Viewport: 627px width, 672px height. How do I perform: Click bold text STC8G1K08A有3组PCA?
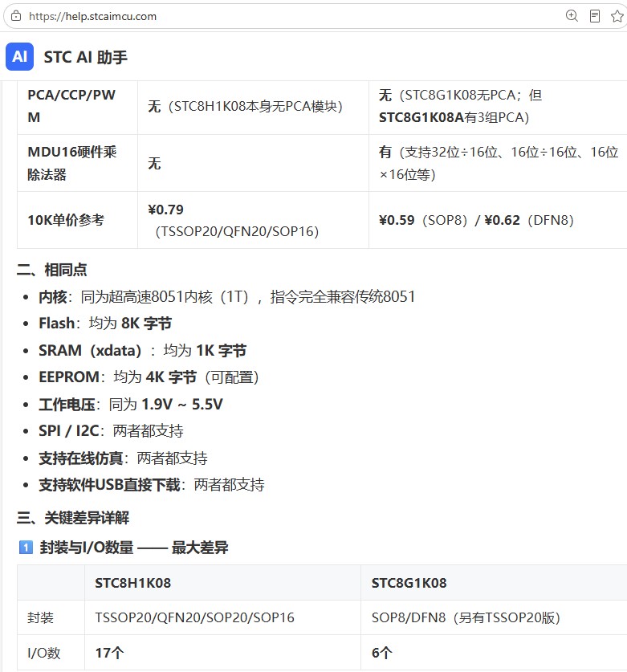pos(454,117)
